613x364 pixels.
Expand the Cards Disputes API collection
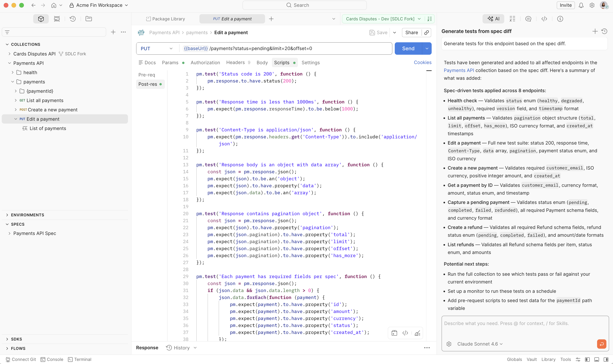click(x=9, y=54)
